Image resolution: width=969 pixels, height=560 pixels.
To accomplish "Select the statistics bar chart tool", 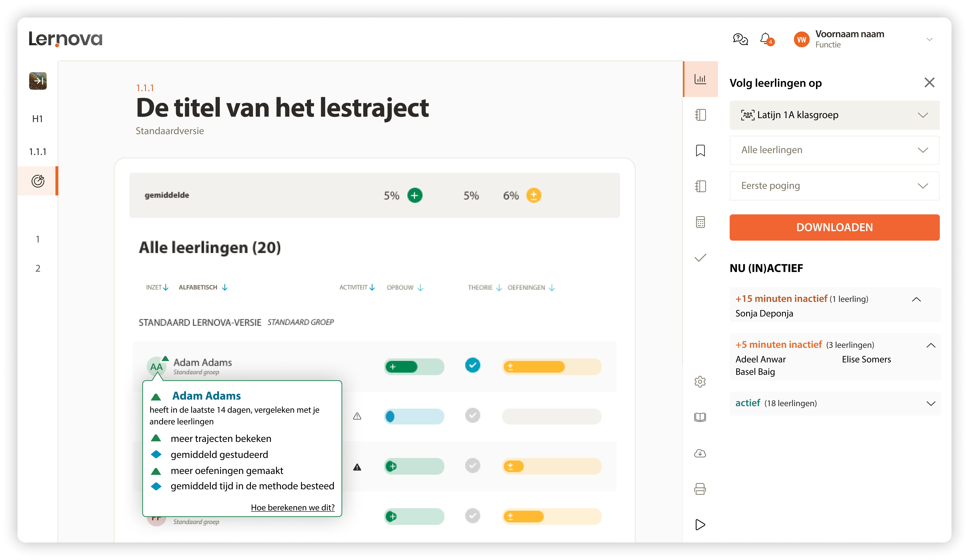I will 700,79.
